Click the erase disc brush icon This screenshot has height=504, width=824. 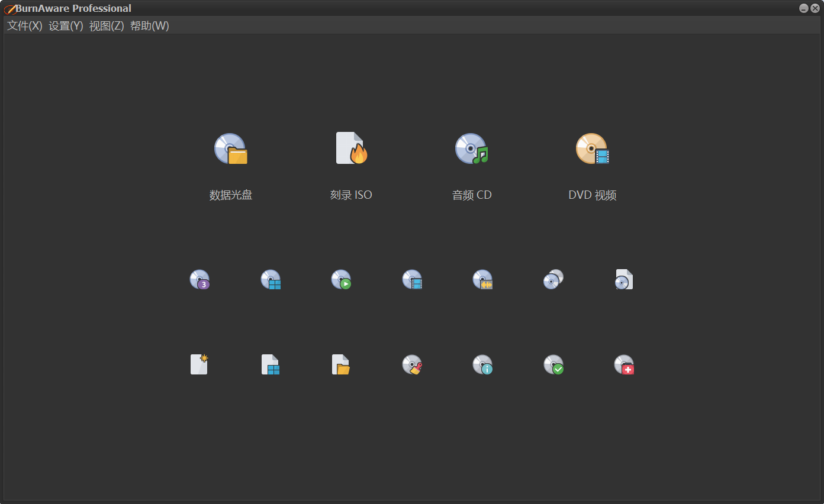tap(413, 364)
